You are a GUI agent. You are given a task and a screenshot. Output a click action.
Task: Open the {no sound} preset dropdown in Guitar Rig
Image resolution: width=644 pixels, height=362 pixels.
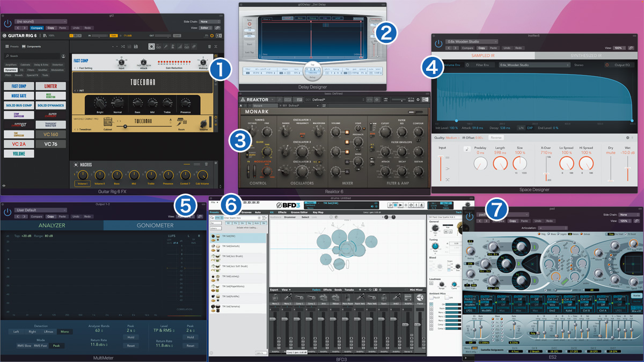click(41, 21)
